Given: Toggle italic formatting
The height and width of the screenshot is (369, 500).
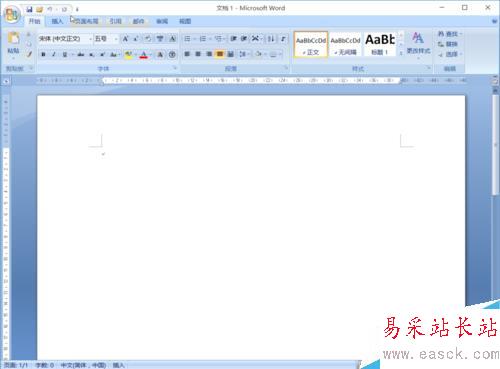Looking at the screenshot, I should [x=54, y=54].
